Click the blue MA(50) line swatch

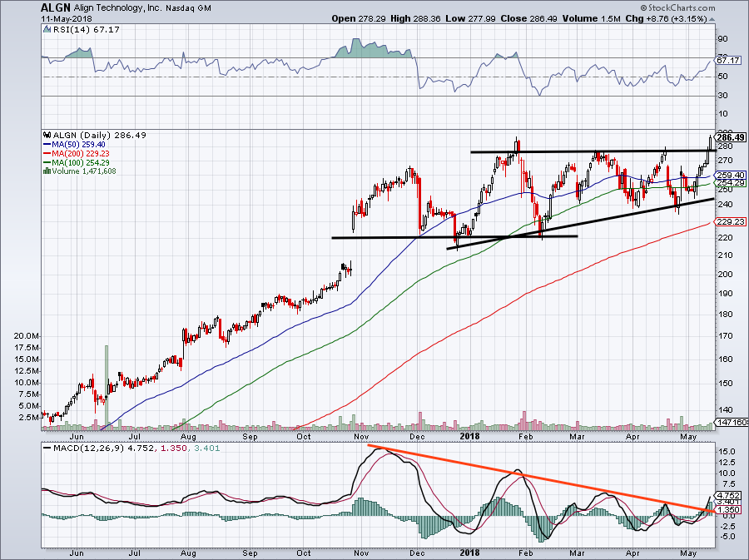(47, 144)
